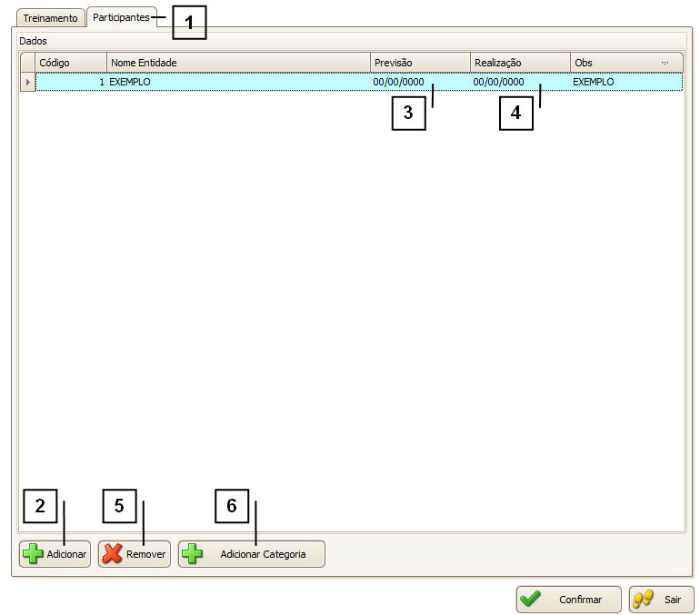Select the Código cell with value 1
The image size is (700, 615).
71,82
